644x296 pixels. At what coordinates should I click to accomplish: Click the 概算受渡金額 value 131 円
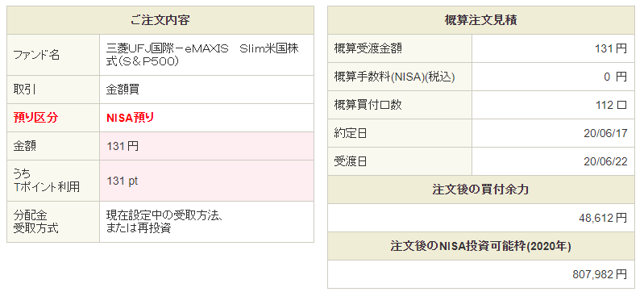611,48
